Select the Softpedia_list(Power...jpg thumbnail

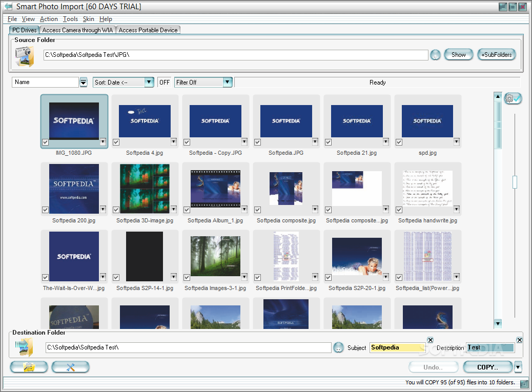(x=427, y=256)
